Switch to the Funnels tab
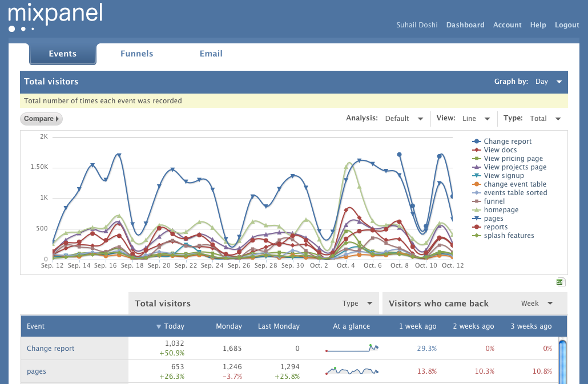The image size is (588, 384). tap(137, 54)
